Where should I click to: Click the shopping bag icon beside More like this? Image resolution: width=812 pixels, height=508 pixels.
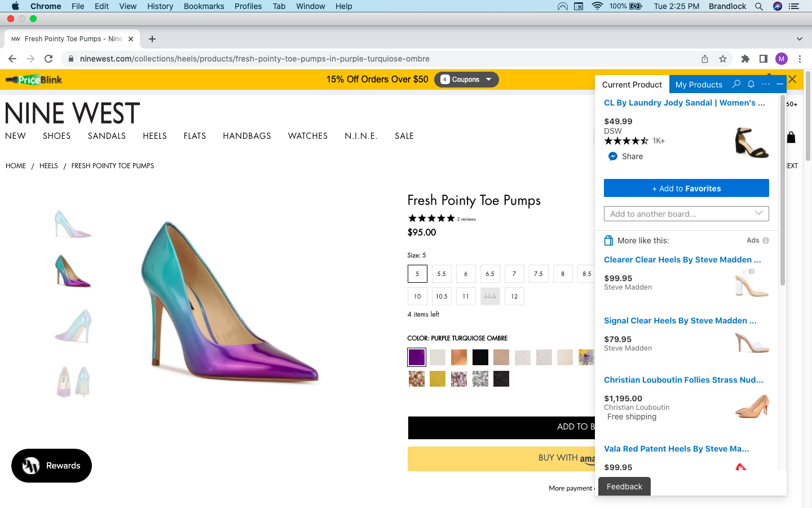[608, 240]
